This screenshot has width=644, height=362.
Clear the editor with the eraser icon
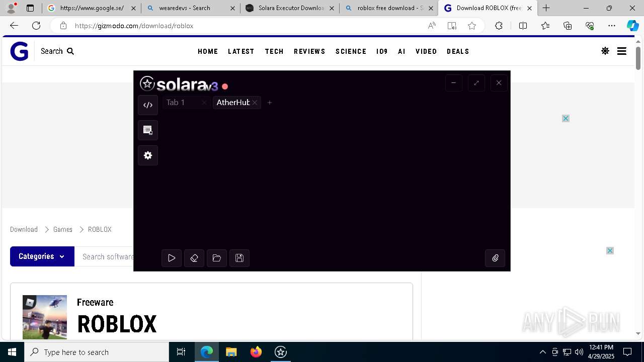coord(194,258)
